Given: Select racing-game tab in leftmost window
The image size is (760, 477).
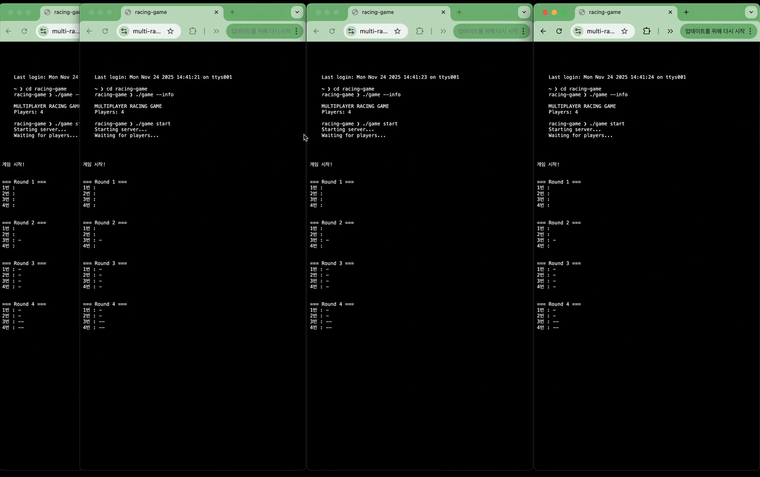Looking at the screenshot, I should (60, 12).
